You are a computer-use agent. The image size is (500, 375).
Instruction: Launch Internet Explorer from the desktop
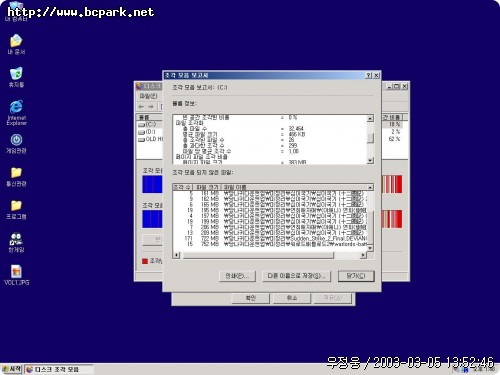pyautogui.click(x=16, y=112)
